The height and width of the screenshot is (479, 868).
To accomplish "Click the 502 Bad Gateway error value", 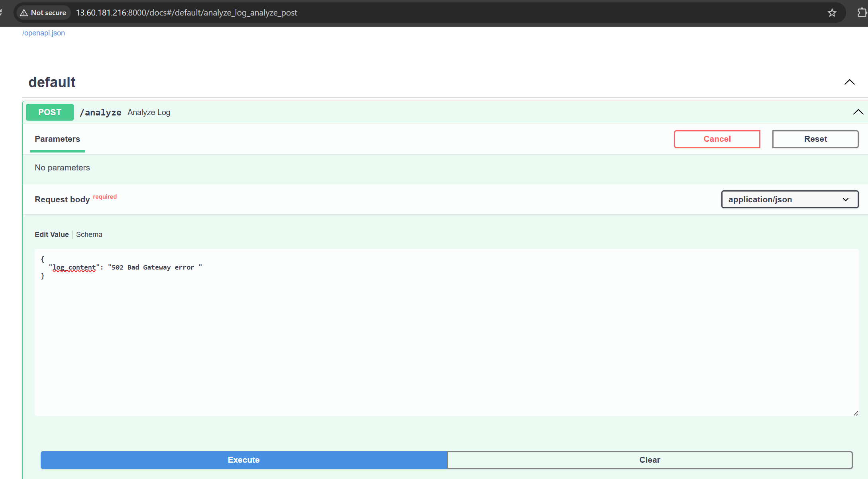I will click(x=155, y=268).
